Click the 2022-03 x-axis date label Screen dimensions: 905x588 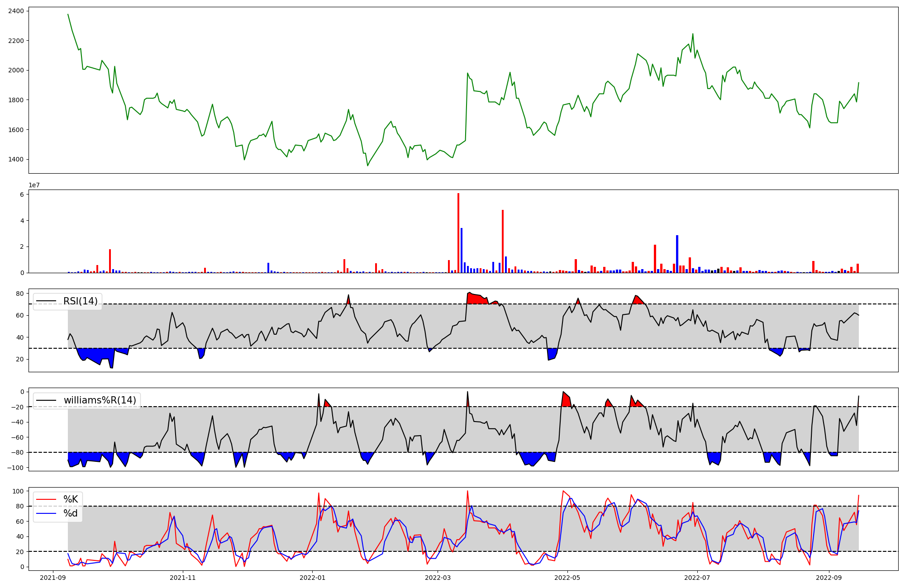click(438, 578)
